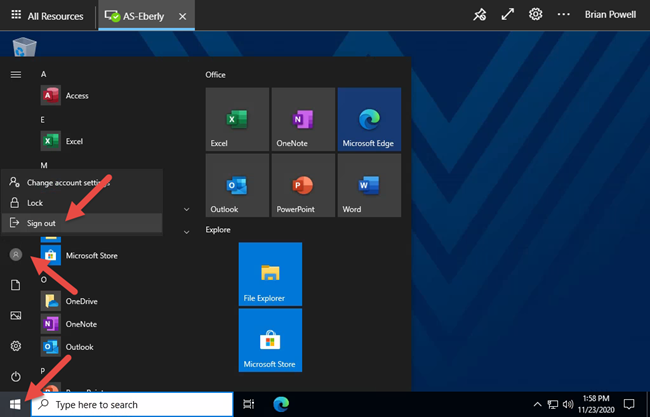650x417 pixels.
Task: Open remote session settings gear at top
Action: [x=535, y=15]
